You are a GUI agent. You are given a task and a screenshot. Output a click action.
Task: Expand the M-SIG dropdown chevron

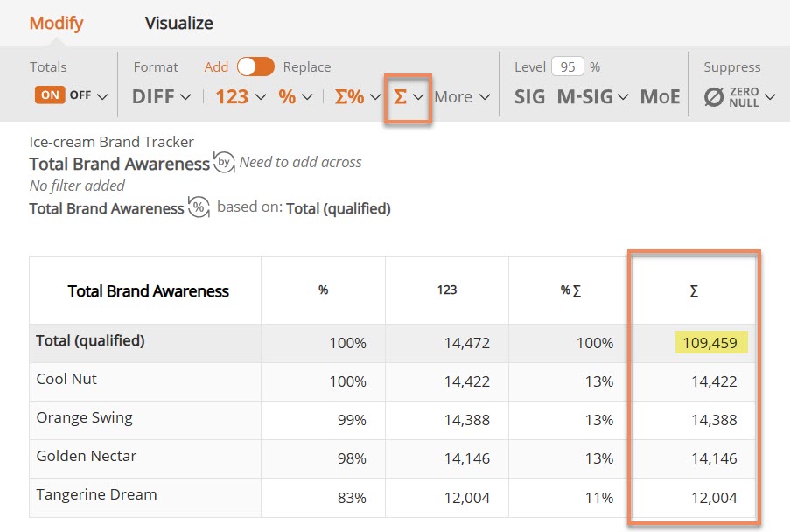pyautogui.click(x=623, y=97)
